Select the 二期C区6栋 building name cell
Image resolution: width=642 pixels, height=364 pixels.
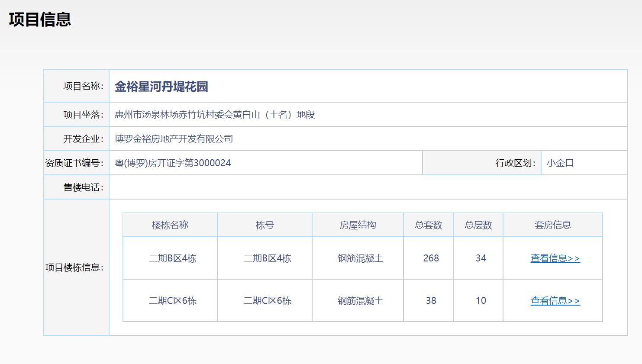coord(169,300)
